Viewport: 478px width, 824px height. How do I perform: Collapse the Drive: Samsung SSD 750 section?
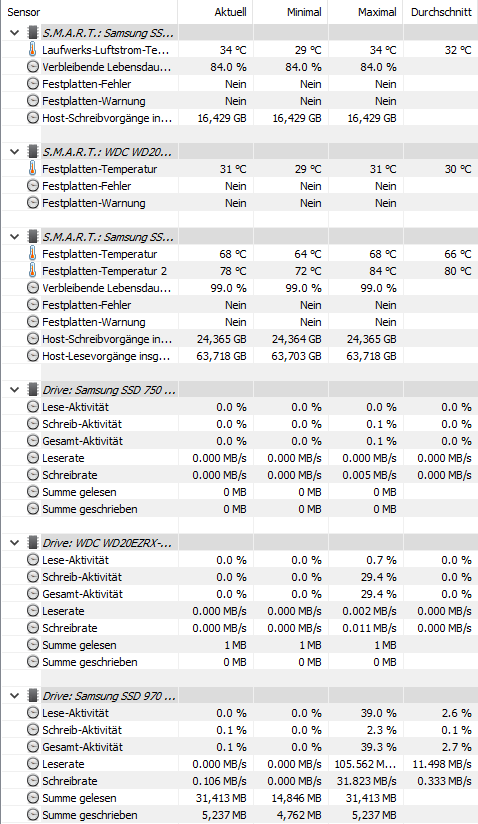pos(15,390)
